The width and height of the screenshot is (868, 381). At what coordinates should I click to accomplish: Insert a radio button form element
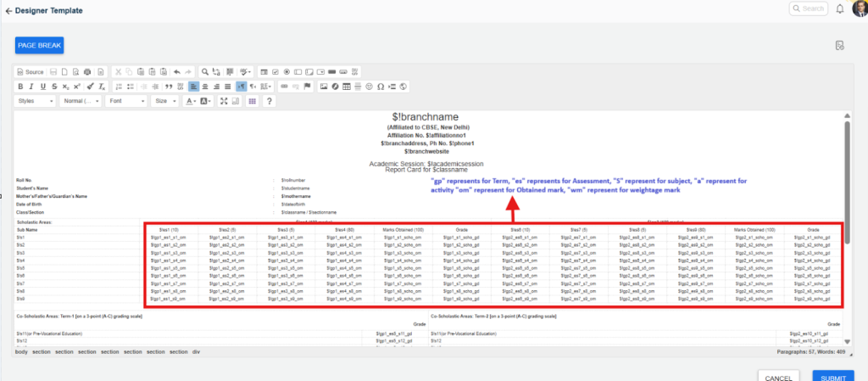(287, 72)
